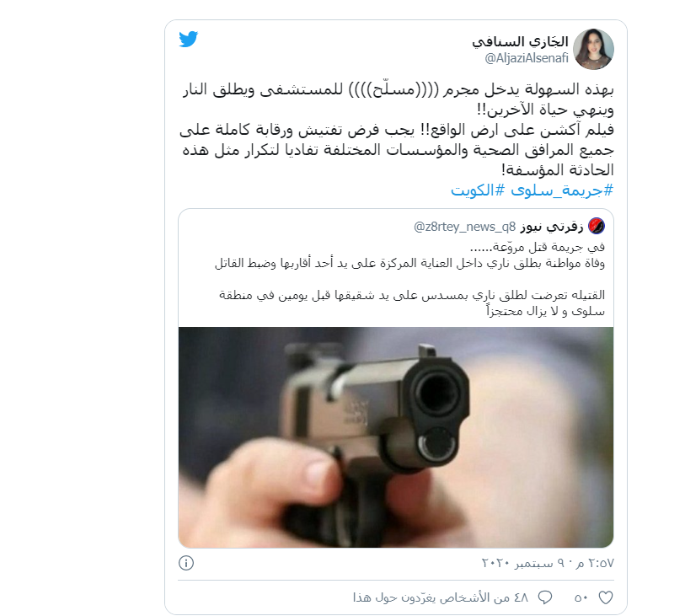
Task: Open the ٤٨ people tweeting about this link
Action: click(441, 597)
